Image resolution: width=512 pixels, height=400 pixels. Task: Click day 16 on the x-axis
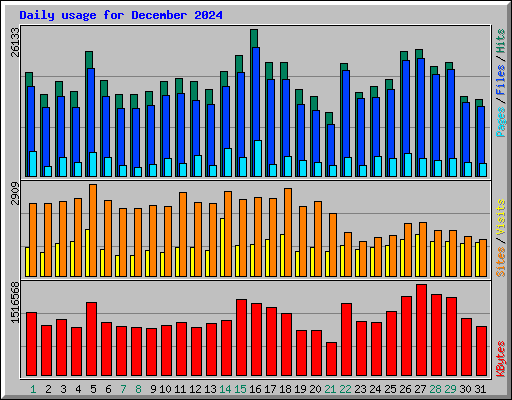click(x=255, y=389)
